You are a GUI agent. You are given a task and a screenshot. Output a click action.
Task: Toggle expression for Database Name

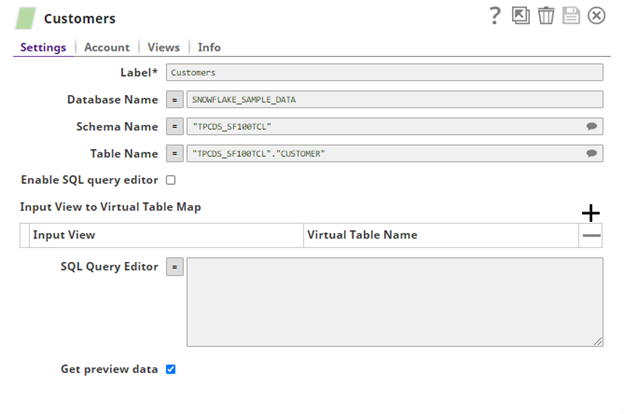pos(175,100)
